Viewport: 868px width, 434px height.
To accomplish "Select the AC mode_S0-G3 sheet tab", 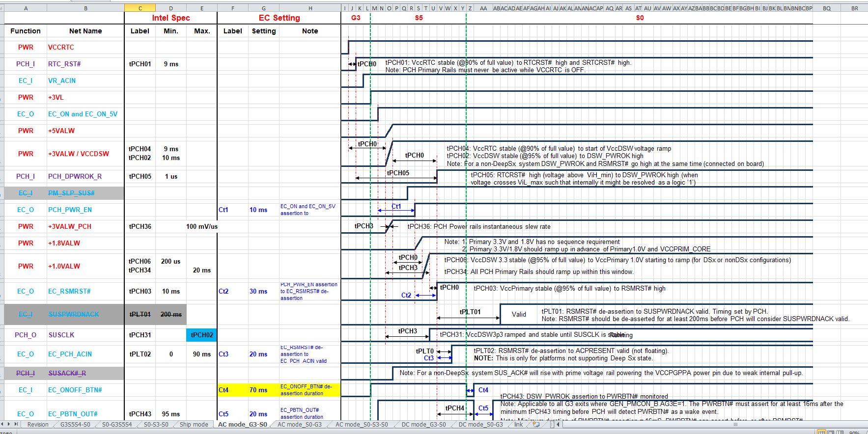I will pos(299,425).
